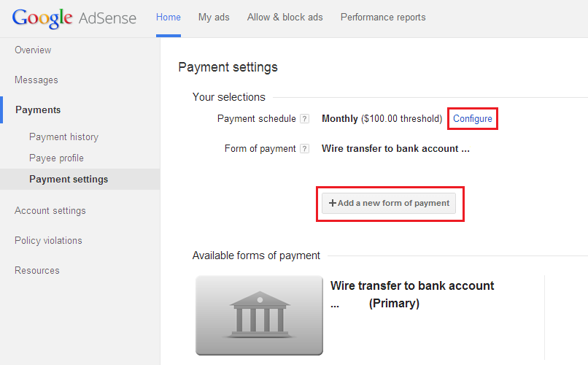Click the Configure link
Screen dimensions: 588x365
(x=473, y=118)
